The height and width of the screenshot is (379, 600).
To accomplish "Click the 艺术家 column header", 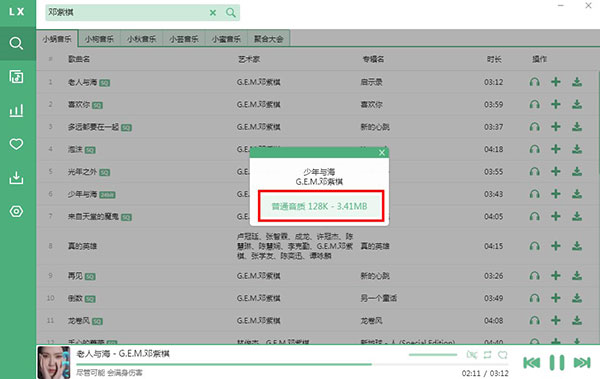I will 249,59.
